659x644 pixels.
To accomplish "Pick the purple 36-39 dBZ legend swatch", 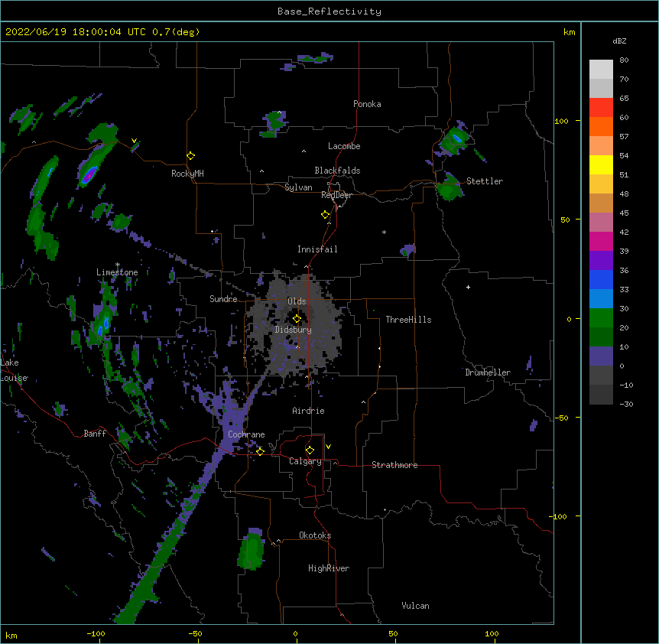I will tap(601, 260).
